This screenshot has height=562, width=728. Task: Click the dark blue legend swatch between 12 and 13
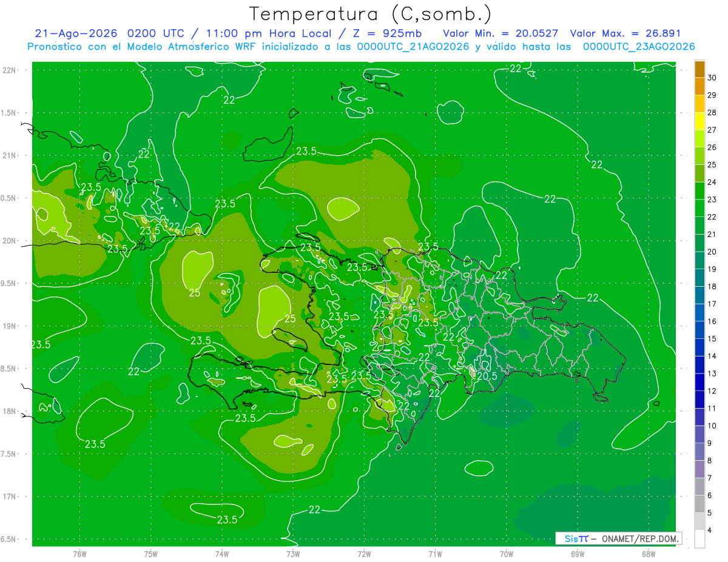pyautogui.click(x=699, y=382)
